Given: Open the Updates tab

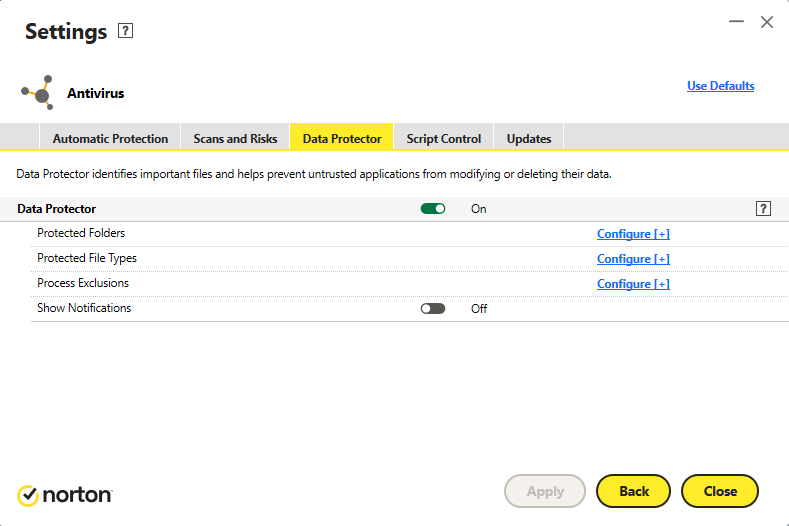Looking at the screenshot, I should [x=528, y=138].
